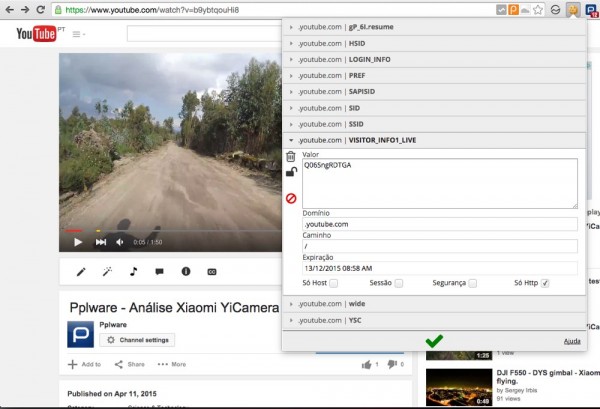
Task: Click Add to button
Action: 84,364
